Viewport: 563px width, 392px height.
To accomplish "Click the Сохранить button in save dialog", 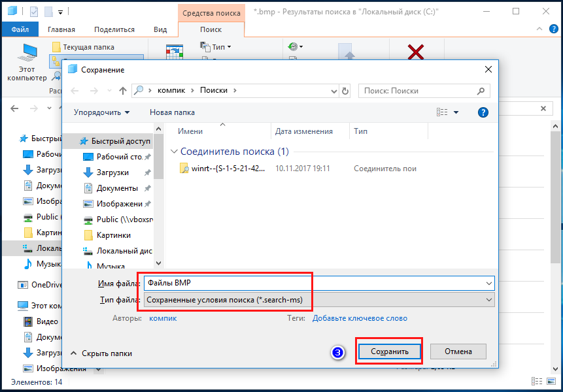I will coord(390,351).
